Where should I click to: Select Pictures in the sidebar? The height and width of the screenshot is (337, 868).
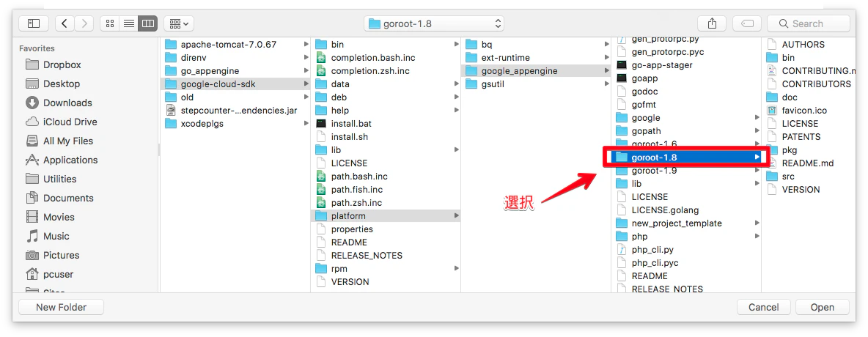(x=53, y=255)
